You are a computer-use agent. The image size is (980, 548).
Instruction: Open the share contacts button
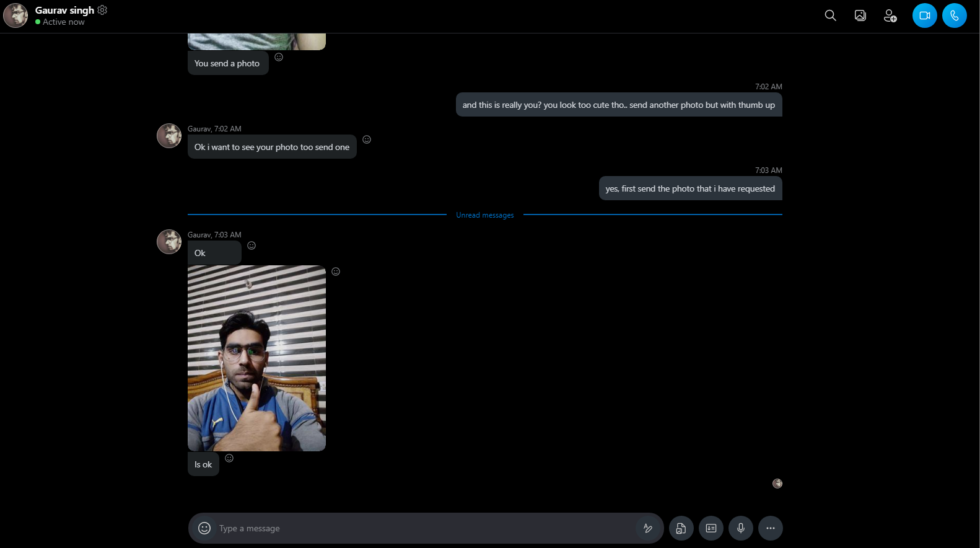tap(711, 528)
